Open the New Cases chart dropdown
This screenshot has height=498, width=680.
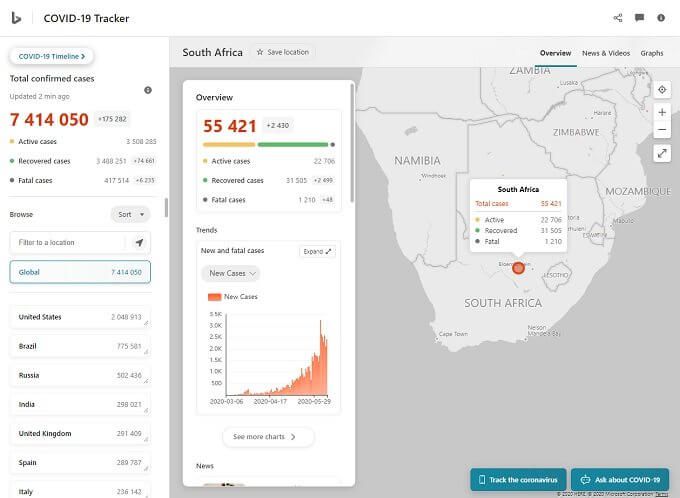click(231, 273)
